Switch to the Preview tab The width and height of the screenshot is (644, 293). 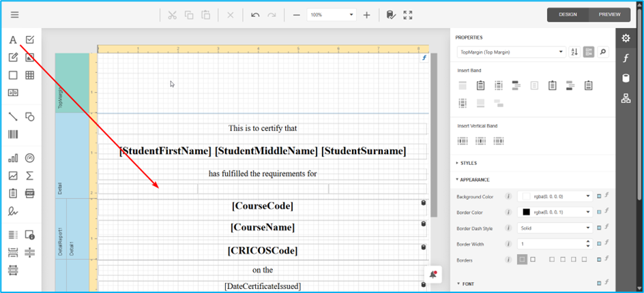click(609, 14)
